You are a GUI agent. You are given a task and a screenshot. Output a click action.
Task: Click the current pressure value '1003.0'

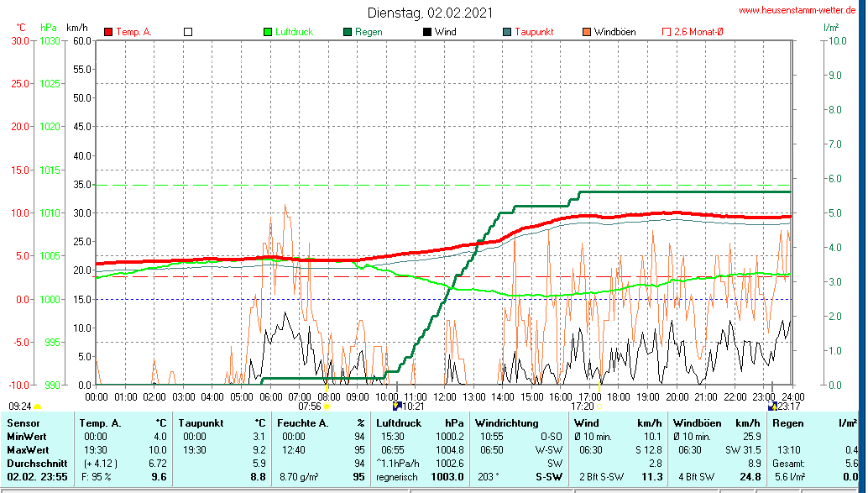[x=449, y=476]
